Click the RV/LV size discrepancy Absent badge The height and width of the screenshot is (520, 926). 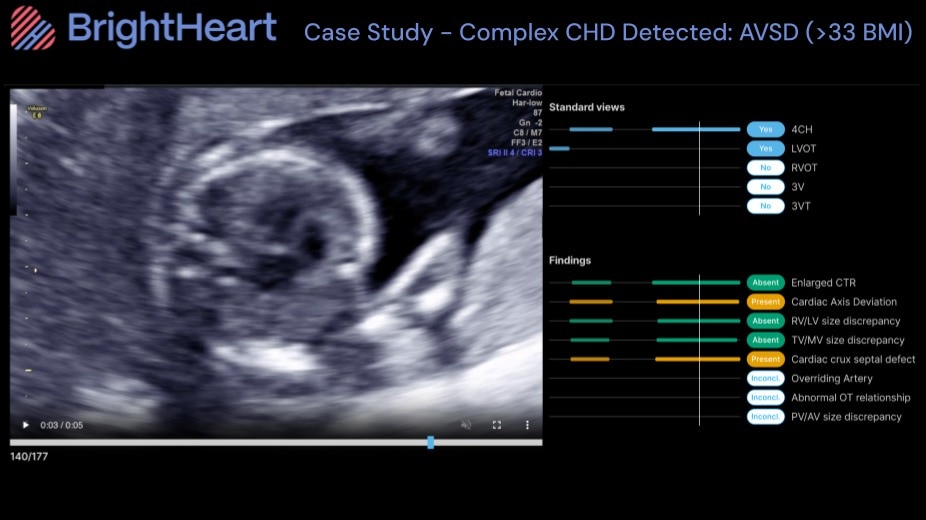tap(765, 321)
